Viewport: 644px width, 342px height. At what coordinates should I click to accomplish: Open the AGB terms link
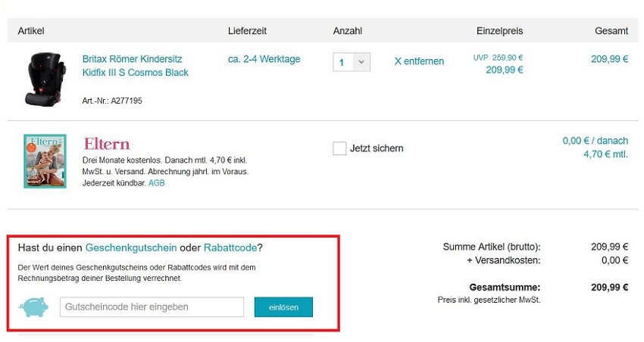pos(157,183)
